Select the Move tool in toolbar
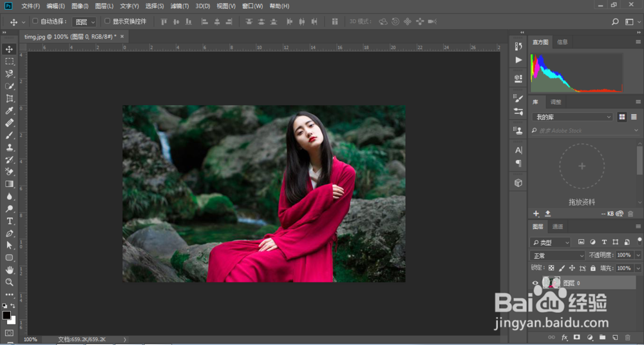 10,50
